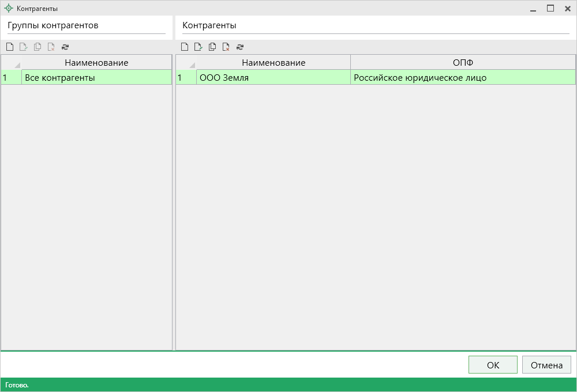
Task: Click the copy group icon in groups toolbar
Action: point(37,47)
